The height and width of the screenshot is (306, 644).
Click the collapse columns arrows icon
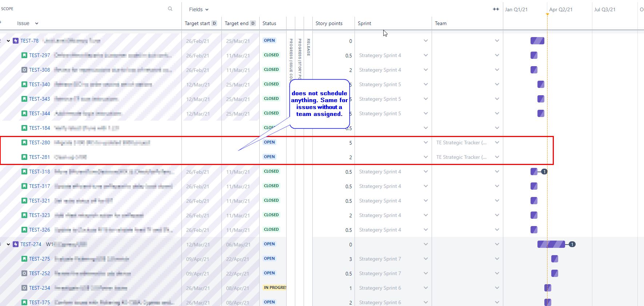(x=496, y=9)
